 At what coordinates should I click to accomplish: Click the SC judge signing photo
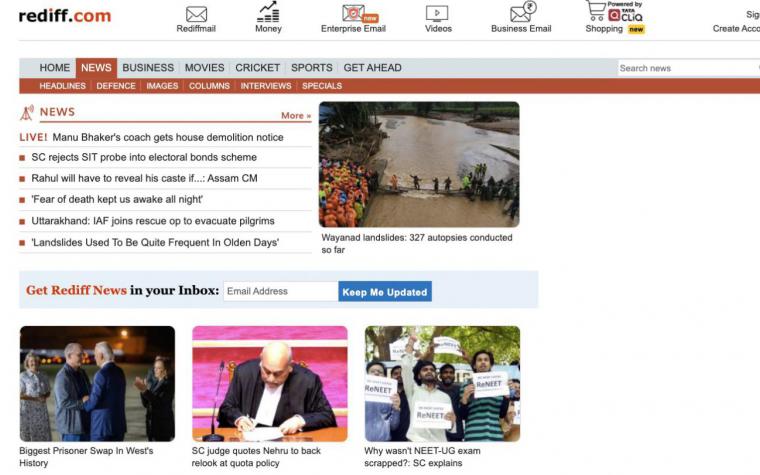[269, 383]
